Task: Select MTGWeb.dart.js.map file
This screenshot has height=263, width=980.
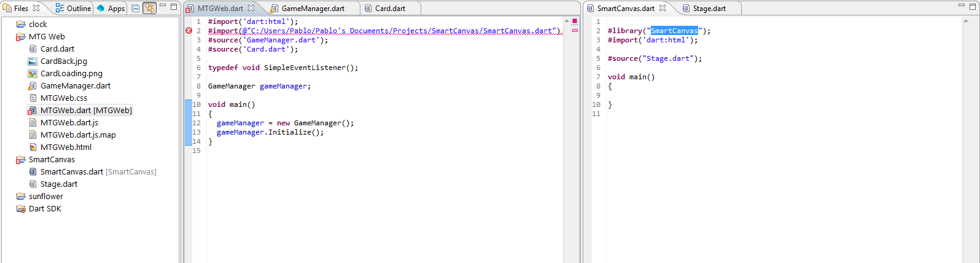Action: (x=78, y=135)
